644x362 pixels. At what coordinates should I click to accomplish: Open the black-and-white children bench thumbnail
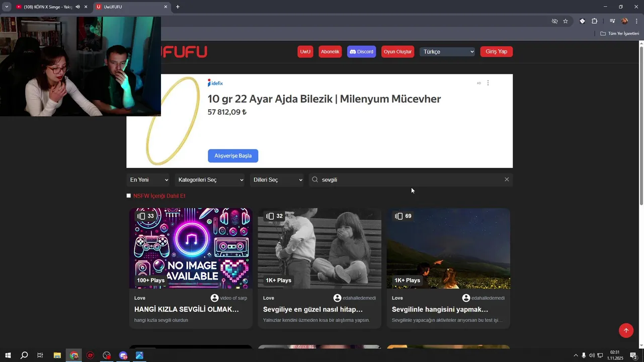(x=319, y=248)
